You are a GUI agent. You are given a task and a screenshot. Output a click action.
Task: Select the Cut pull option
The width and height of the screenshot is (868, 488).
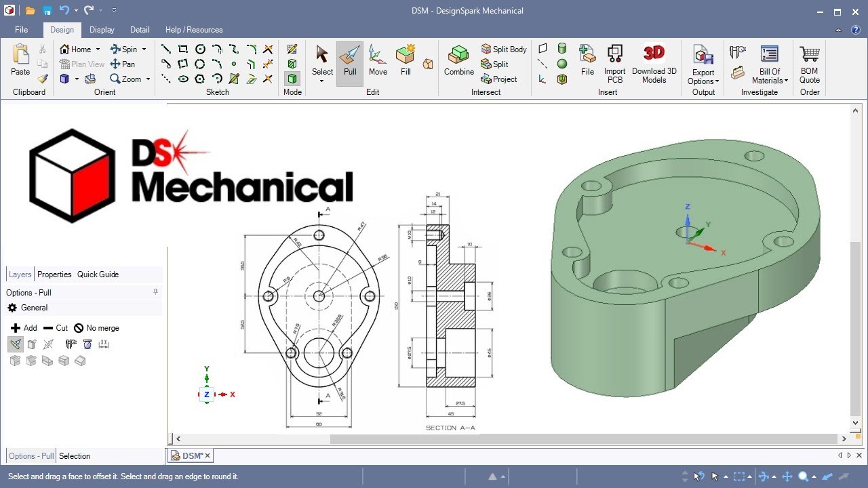[x=56, y=328]
